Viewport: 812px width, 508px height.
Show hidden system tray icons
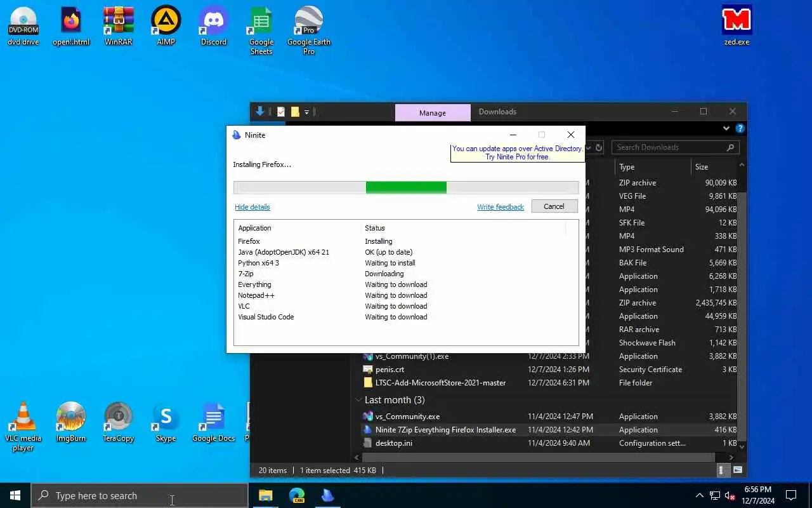699,495
